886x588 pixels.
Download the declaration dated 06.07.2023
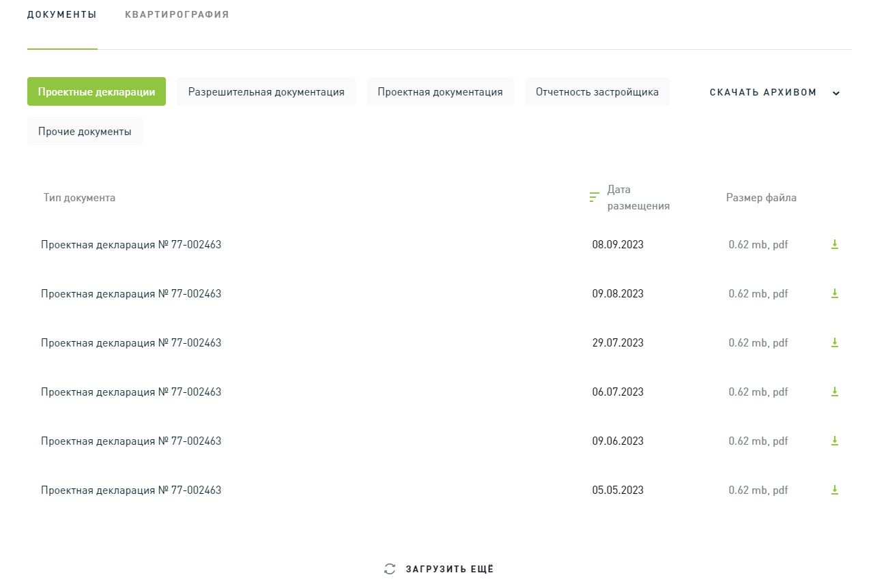point(834,392)
